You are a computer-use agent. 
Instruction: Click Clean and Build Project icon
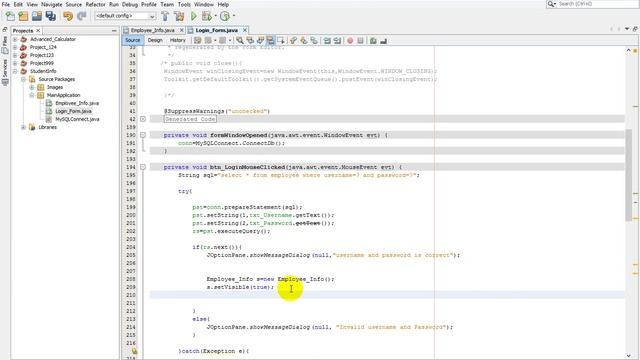pos(179,16)
